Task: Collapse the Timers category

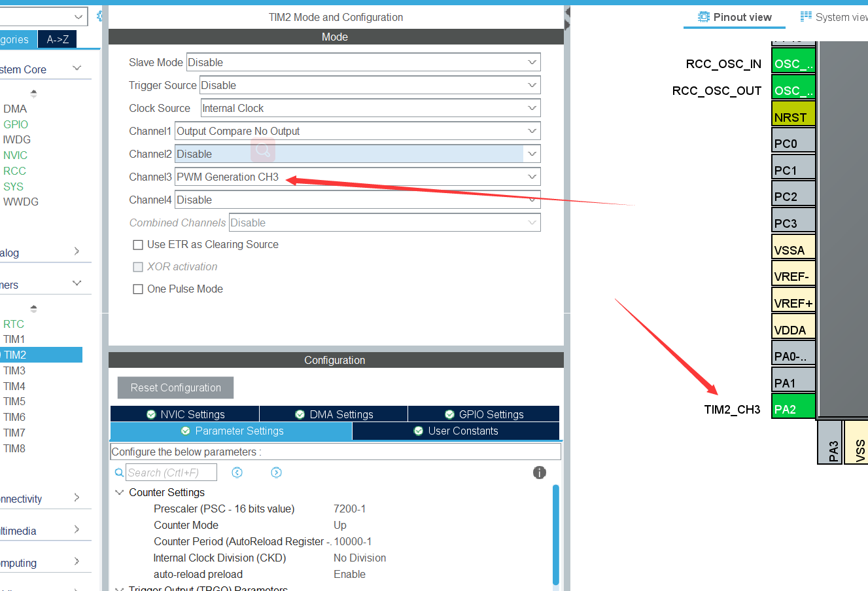Action: pyautogui.click(x=77, y=283)
